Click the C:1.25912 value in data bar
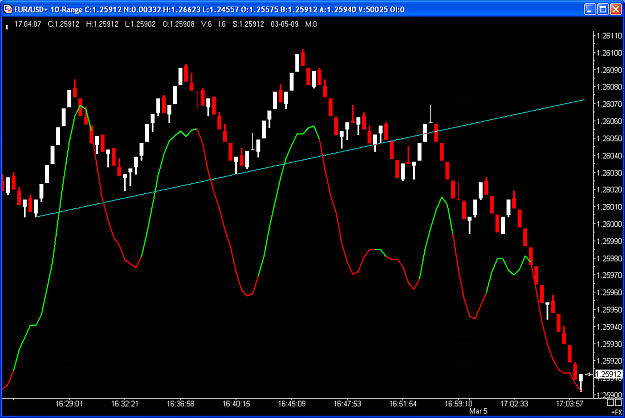 64,24
